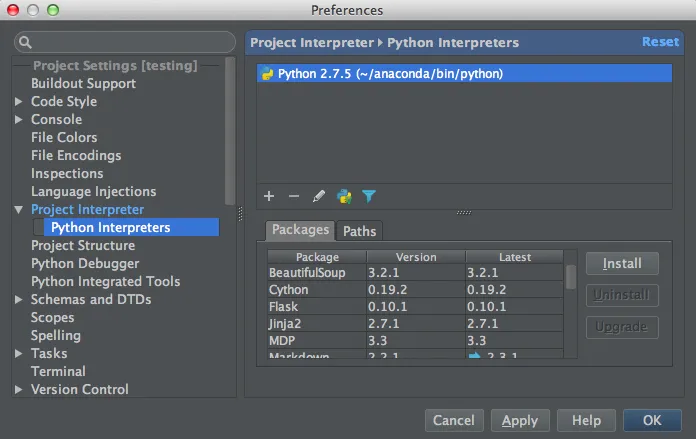Screen dimensions: 696x439
Task: Toggle the interpreter filter funnel icon
Action: click(x=369, y=197)
